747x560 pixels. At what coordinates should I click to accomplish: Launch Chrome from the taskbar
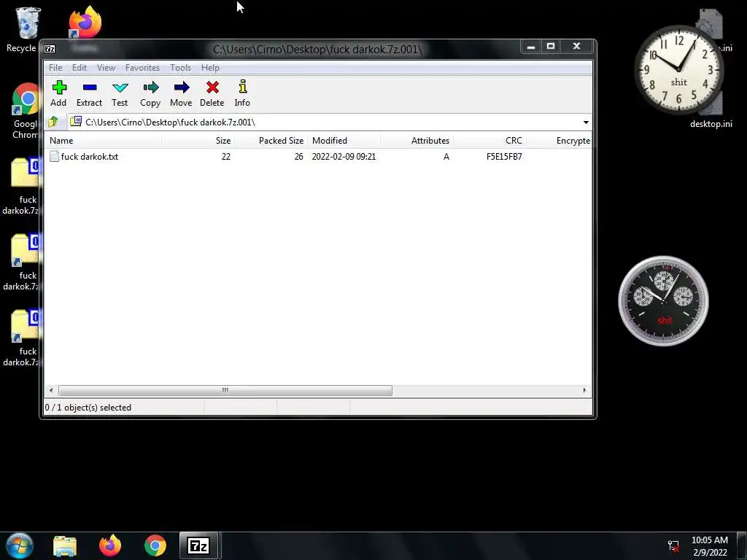(155, 545)
